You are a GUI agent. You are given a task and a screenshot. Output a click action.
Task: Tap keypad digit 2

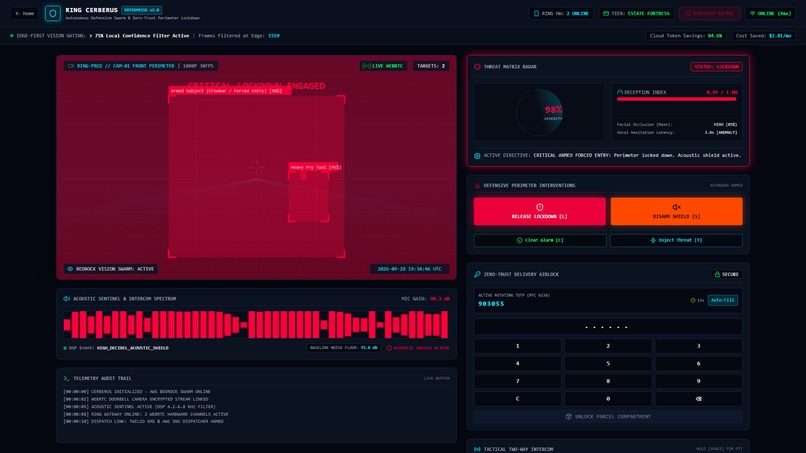[608, 346]
